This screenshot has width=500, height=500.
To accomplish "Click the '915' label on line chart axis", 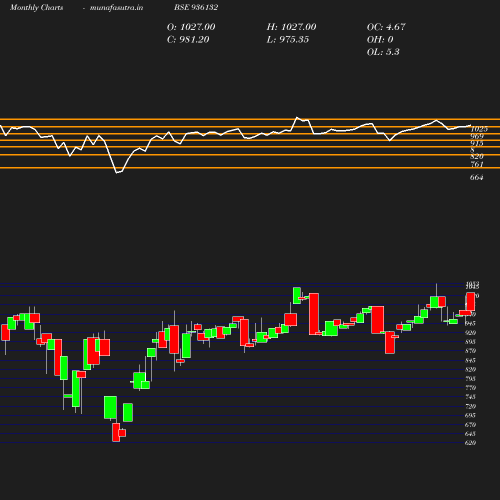I will pyautogui.click(x=477, y=143).
